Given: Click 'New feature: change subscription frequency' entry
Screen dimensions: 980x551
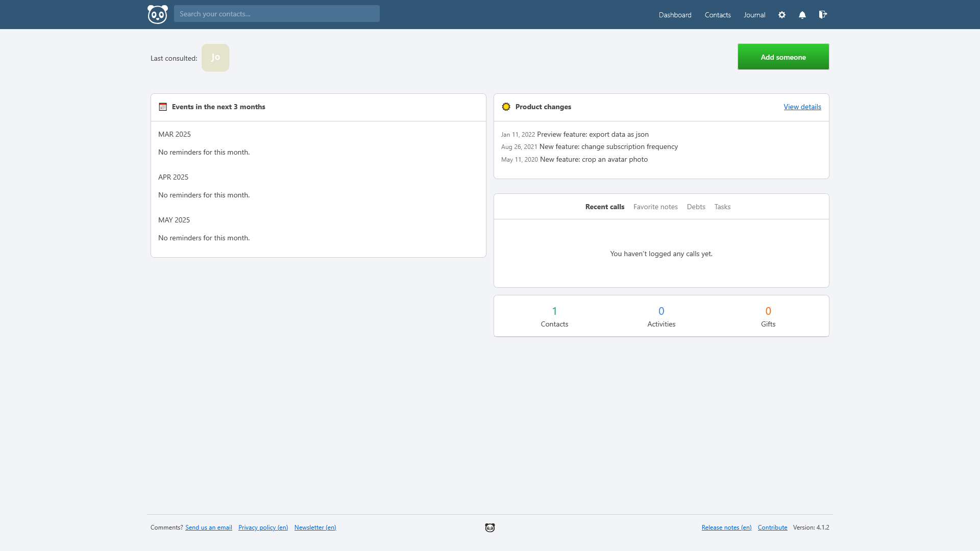Looking at the screenshot, I should [x=608, y=146].
